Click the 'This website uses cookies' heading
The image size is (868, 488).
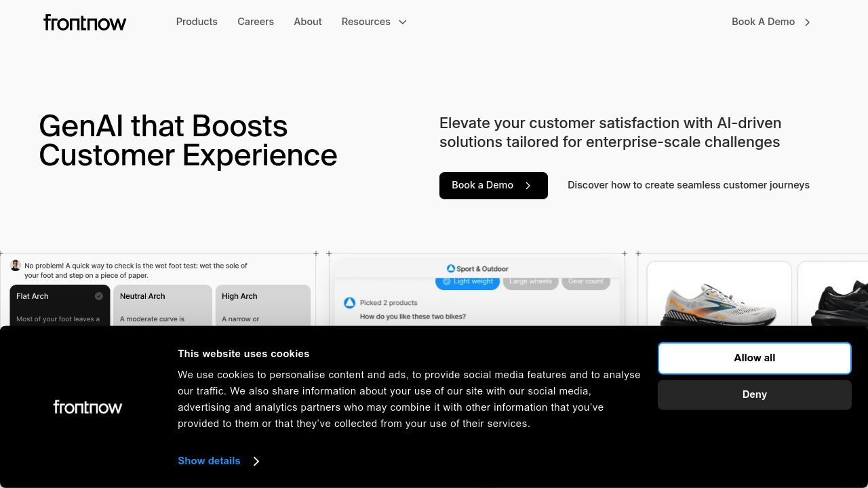coord(243,354)
